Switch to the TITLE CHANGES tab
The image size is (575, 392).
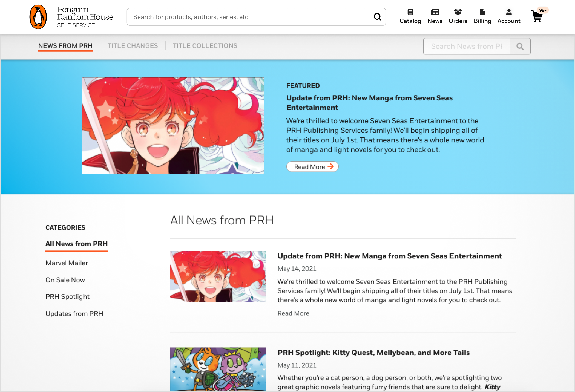click(133, 46)
